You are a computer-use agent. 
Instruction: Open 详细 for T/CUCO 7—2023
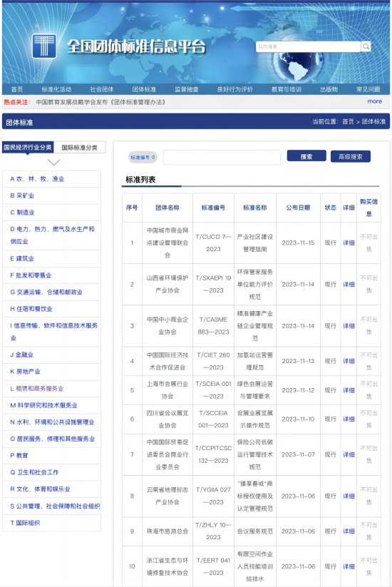pyautogui.click(x=349, y=243)
